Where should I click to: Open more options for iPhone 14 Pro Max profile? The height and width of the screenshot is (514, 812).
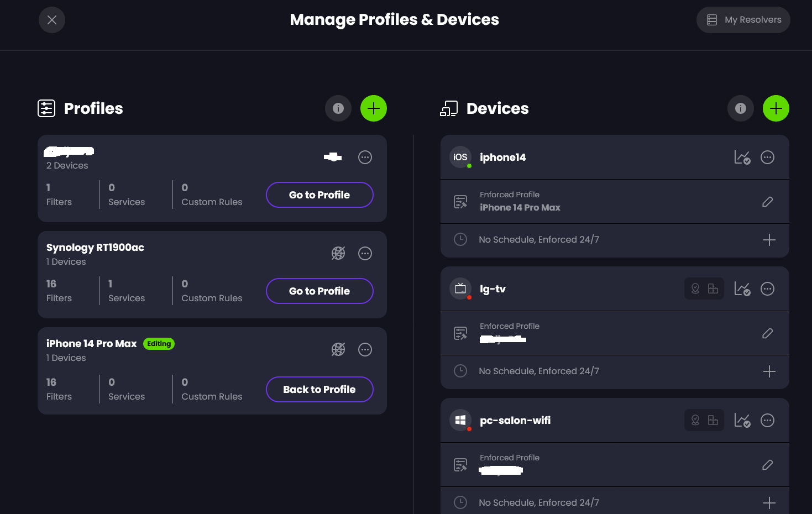point(365,350)
